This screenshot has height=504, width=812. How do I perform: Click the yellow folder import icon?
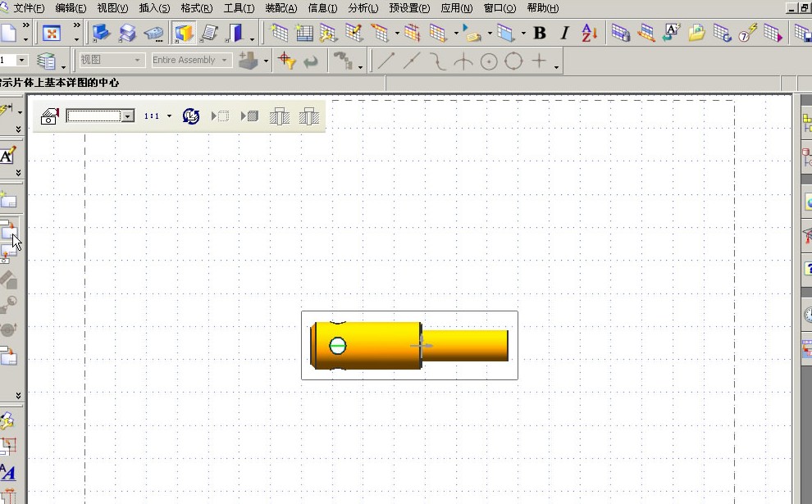click(697, 33)
